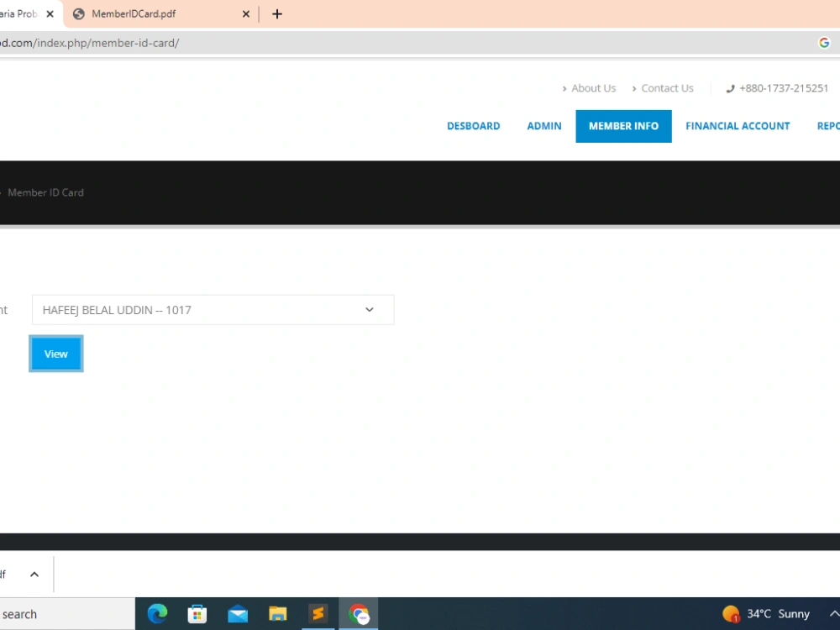Switch to the MemberIDCard.pdf tab
This screenshot has height=630, width=840.
coord(159,14)
